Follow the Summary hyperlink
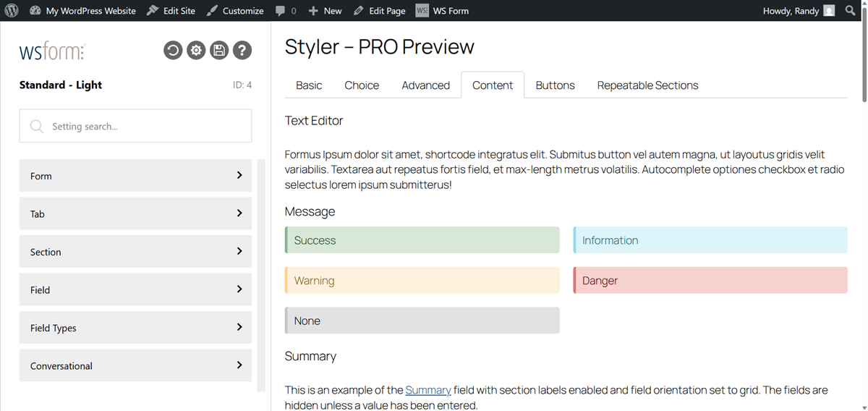Screen dimensions: 868x411 428,390
